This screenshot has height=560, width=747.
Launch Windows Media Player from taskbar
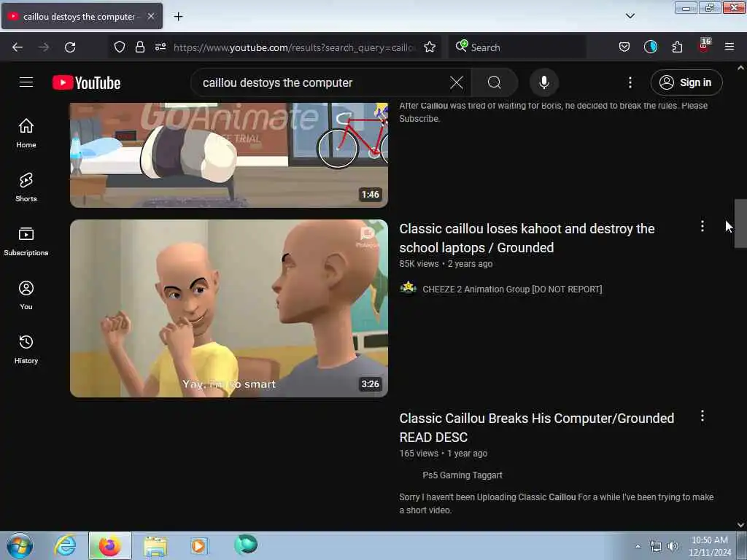(200, 545)
